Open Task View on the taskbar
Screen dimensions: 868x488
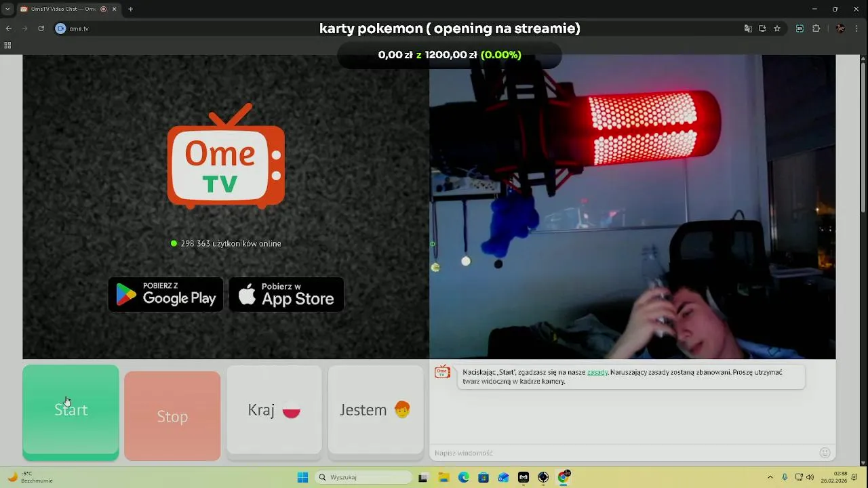tap(423, 477)
